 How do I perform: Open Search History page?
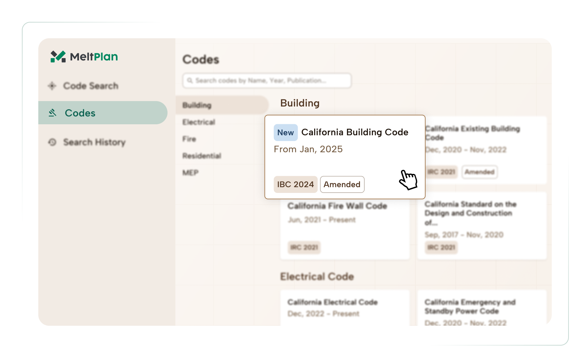(94, 142)
